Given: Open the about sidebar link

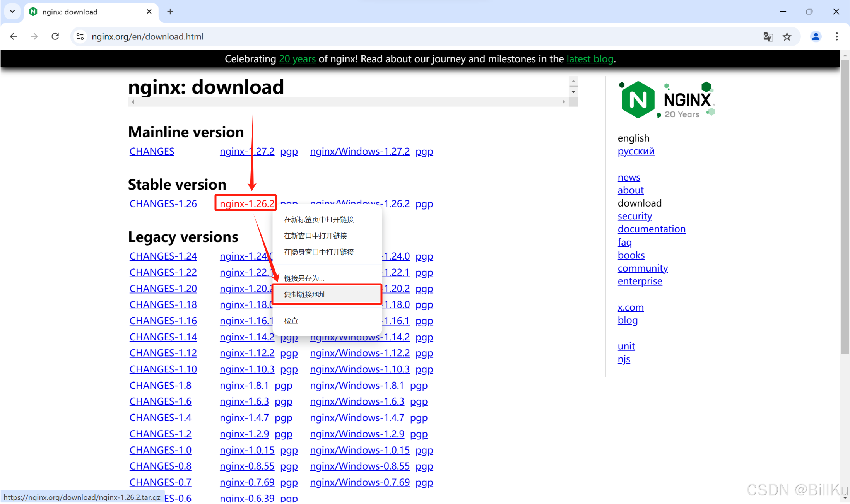Looking at the screenshot, I should coord(630,190).
